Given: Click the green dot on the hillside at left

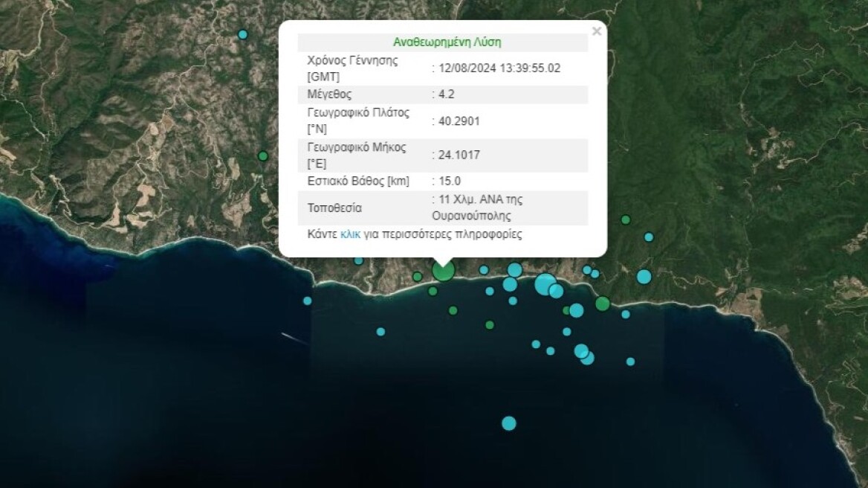Looking at the screenshot, I should pyautogui.click(x=262, y=156).
